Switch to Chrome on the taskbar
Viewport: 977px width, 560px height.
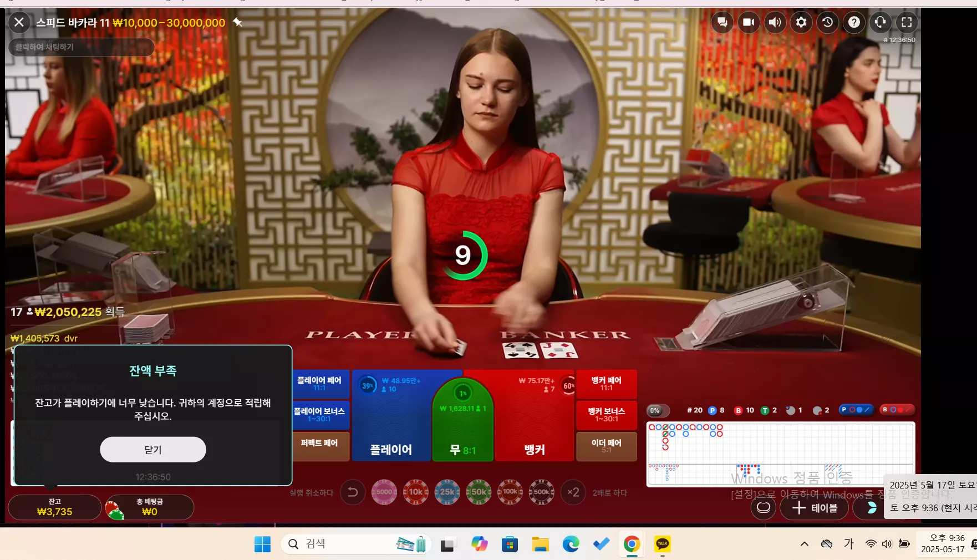[632, 544]
